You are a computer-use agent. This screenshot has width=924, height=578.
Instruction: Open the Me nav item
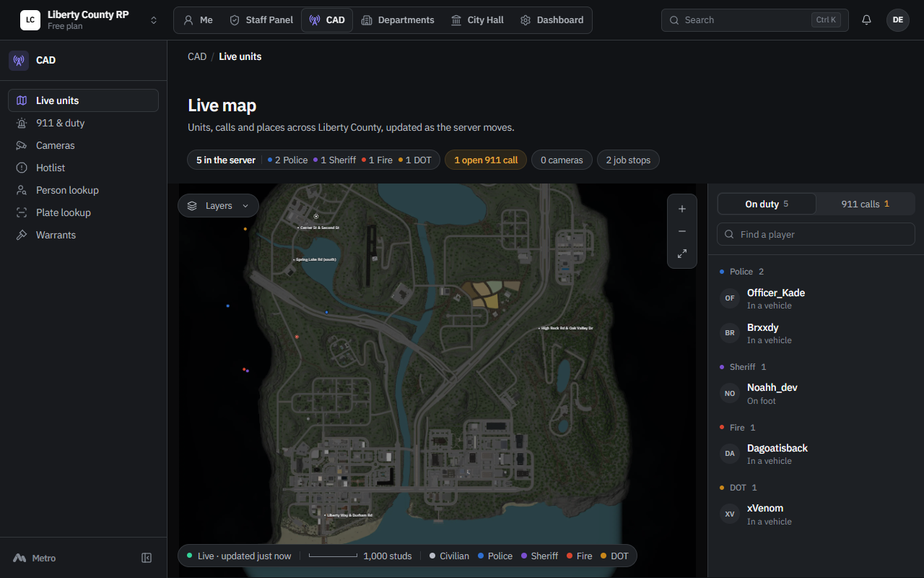(x=198, y=20)
